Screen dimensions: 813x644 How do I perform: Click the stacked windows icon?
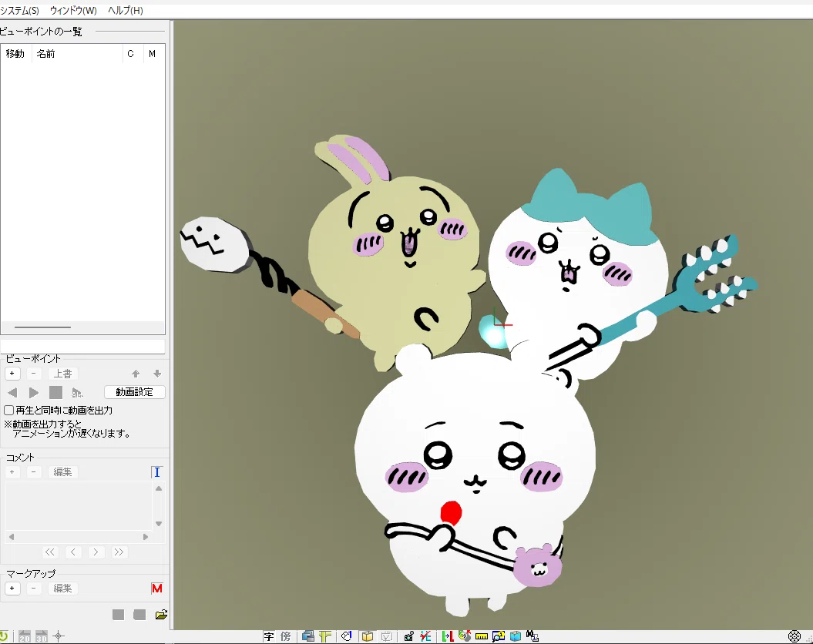pyautogui.click(x=308, y=636)
